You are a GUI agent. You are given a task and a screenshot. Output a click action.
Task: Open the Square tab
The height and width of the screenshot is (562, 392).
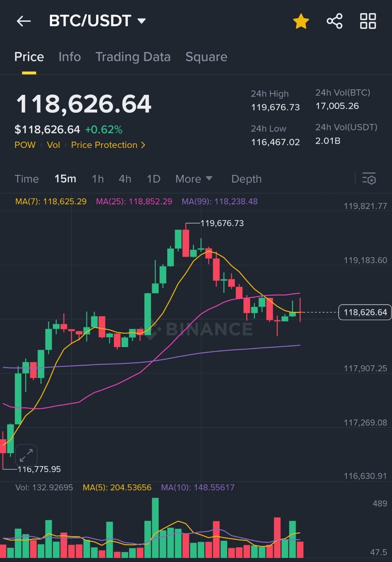[206, 57]
